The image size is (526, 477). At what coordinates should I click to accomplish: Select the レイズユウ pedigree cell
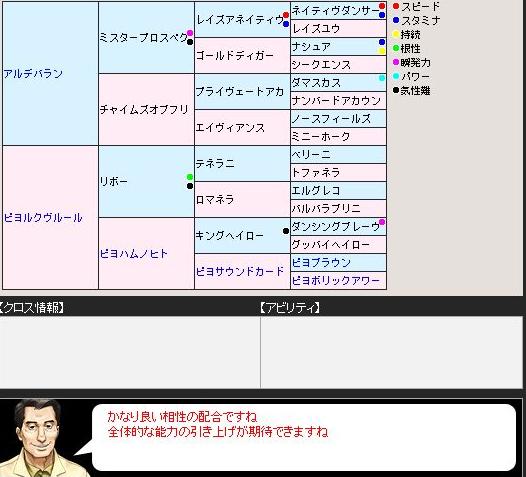[x=338, y=29]
